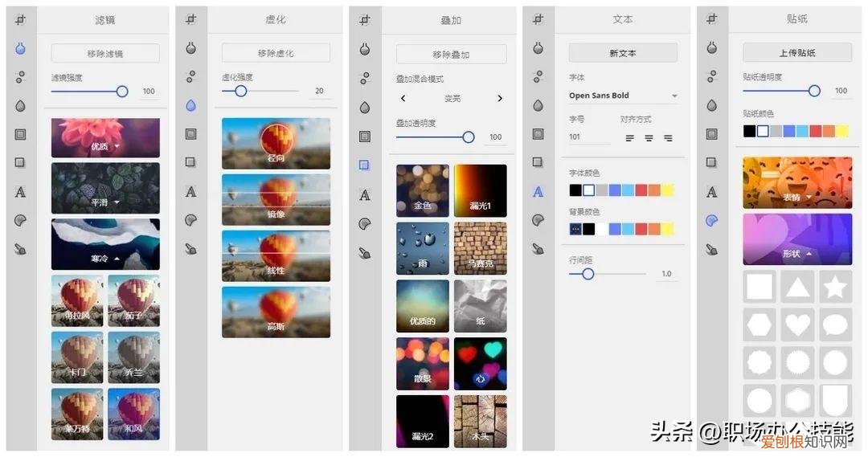Apply the 马赛克 overlay thumbnail
Viewport: 868px width, 457px height.
(480, 247)
